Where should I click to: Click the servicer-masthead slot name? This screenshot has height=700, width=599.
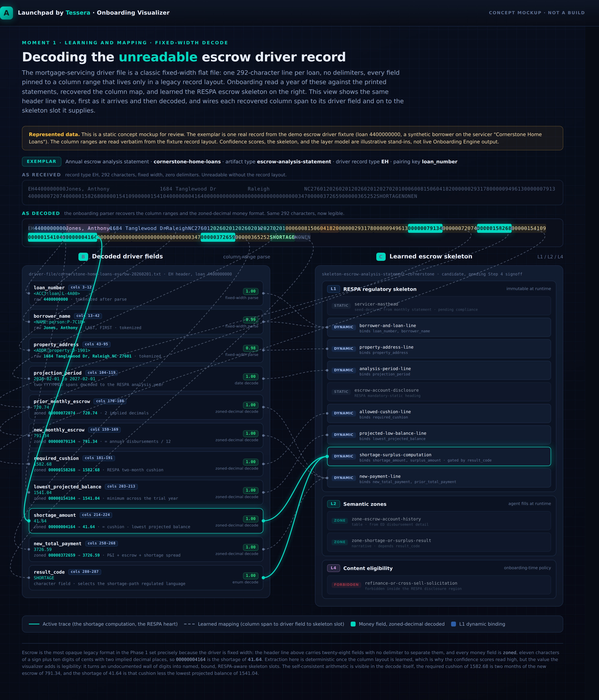[x=376, y=304]
